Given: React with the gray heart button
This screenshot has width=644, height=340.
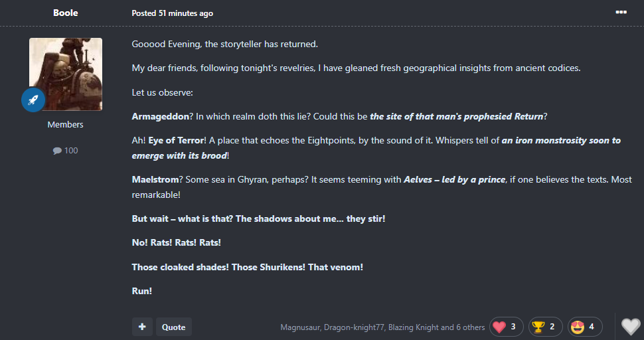Looking at the screenshot, I should [x=630, y=327].
